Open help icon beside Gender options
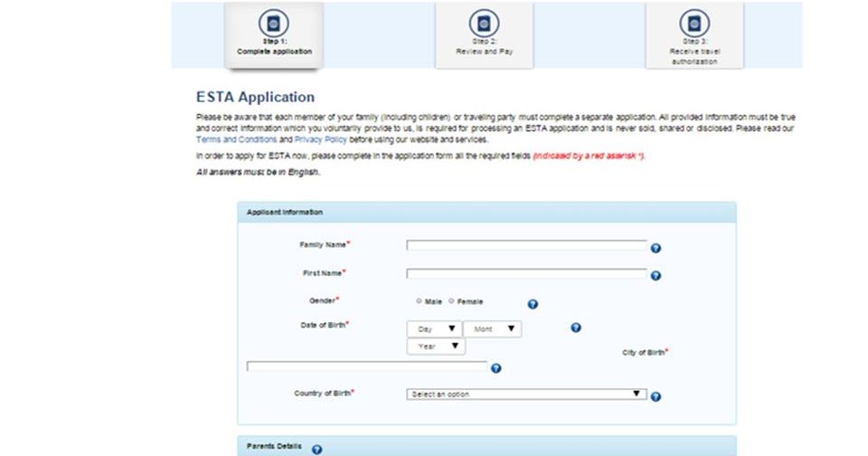 [x=533, y=304]
